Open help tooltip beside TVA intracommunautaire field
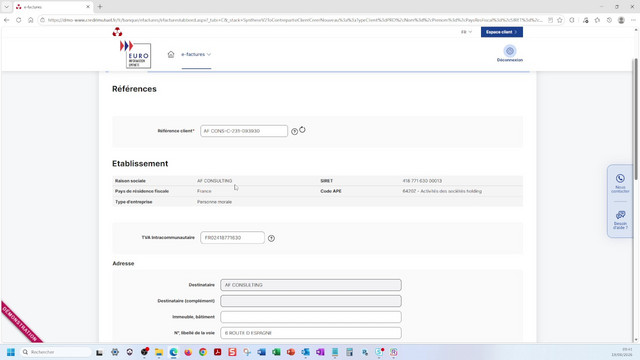Image resolution: width=640 pixels, height=360 pixels. [x=271, y=238]
